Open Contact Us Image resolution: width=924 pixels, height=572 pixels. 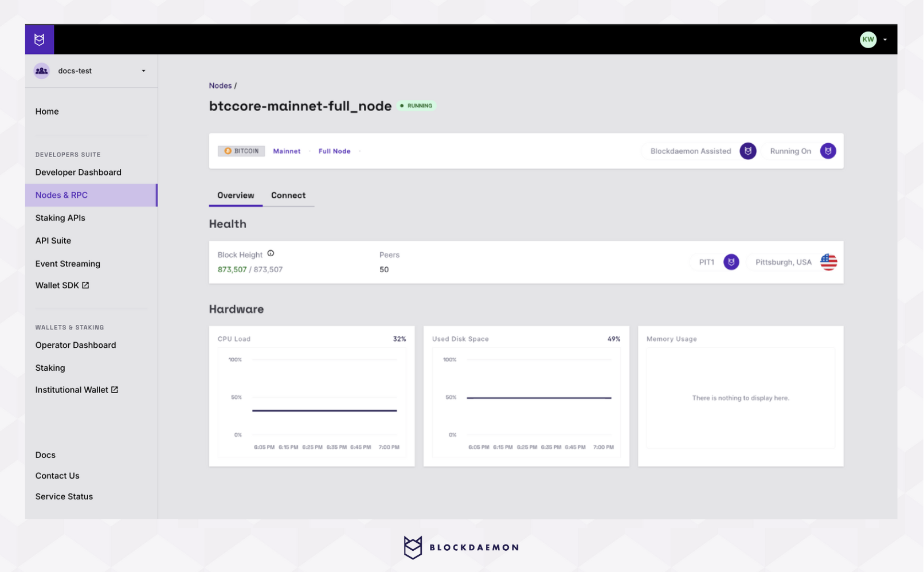click(57, 476)
